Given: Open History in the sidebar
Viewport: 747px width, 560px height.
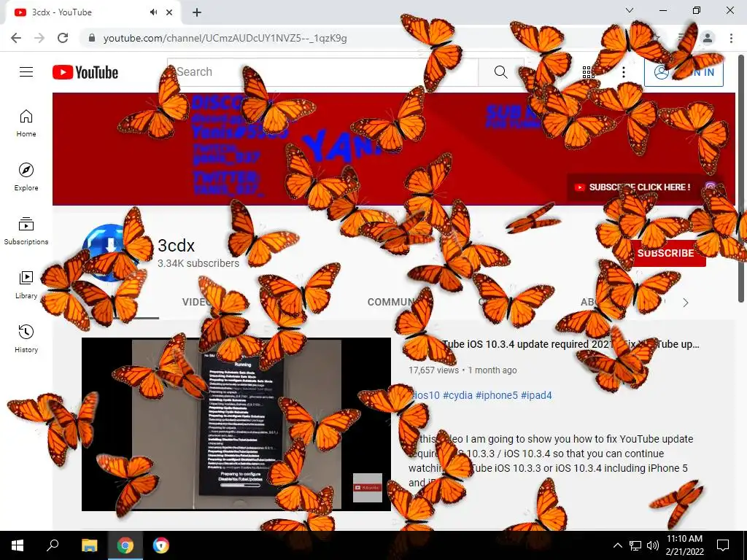Looking at the screenshot, I should point(26,338).
